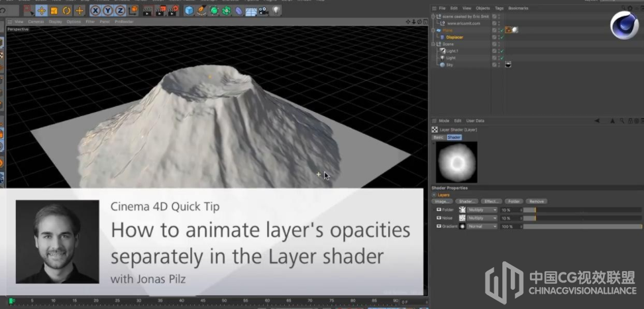Click the Shader... button
The height and width of the screenshot is (309, 644).
(x=466, y=202)
